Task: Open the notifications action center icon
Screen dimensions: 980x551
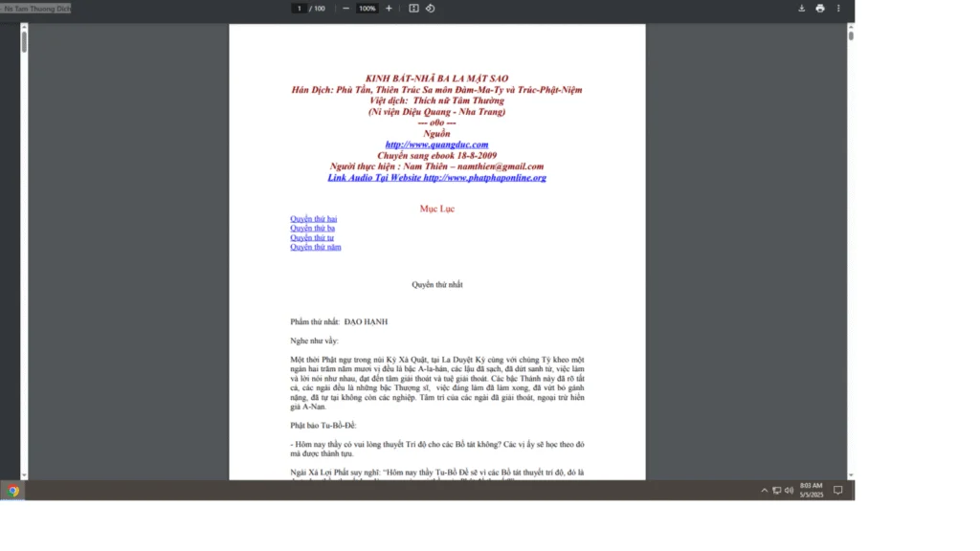Action: (838, 491)
